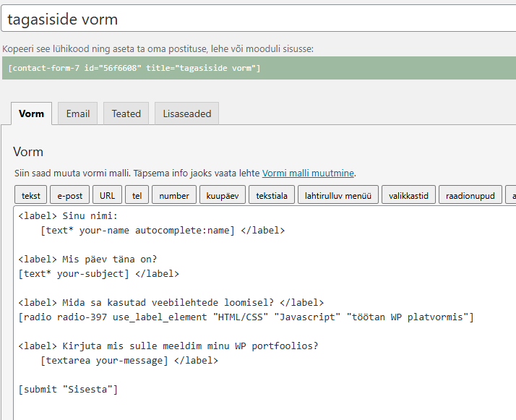
Task: Insert a 'raadionupud' radio buttons tag
Action: click(x=470, y=195)
